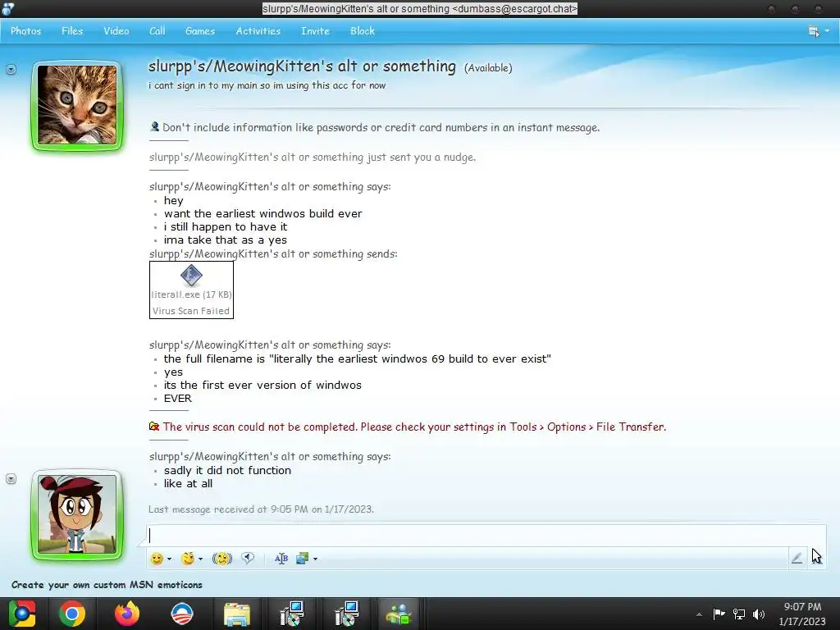Viewport: 840px width, 630px height.
Task: Click the password safety warning line
Action: (381, 127)
